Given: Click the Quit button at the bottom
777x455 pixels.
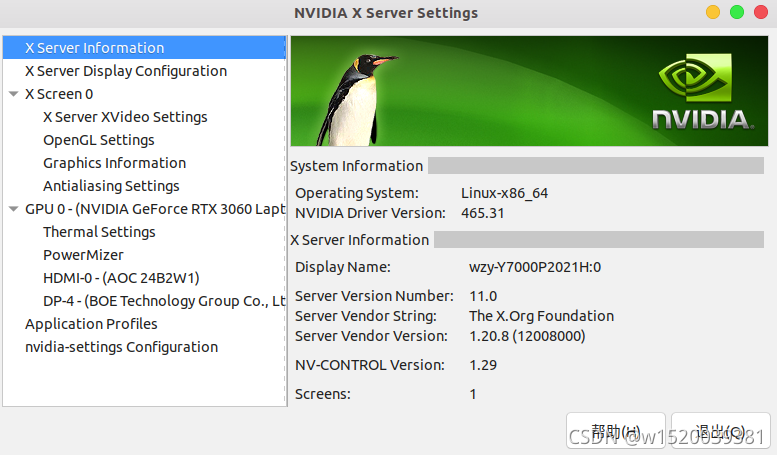Looking at the screenshot, I should coord(721,431).
